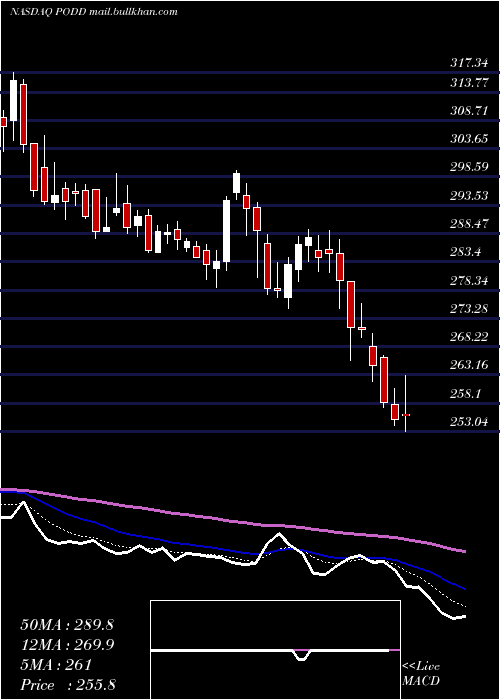The width and height of the screenshot is (500, 700).
Task: Click inside the MACD indicator box
Action: pos(275,650)
